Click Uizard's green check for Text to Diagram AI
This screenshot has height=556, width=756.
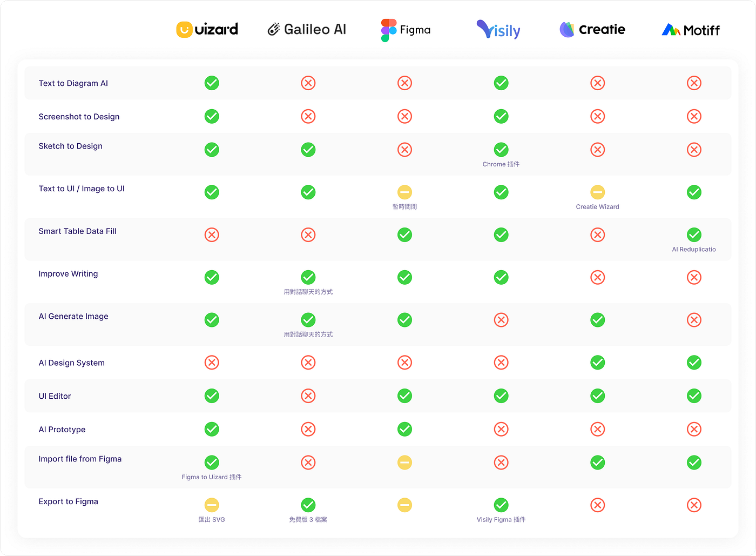(x=212, y=83)
